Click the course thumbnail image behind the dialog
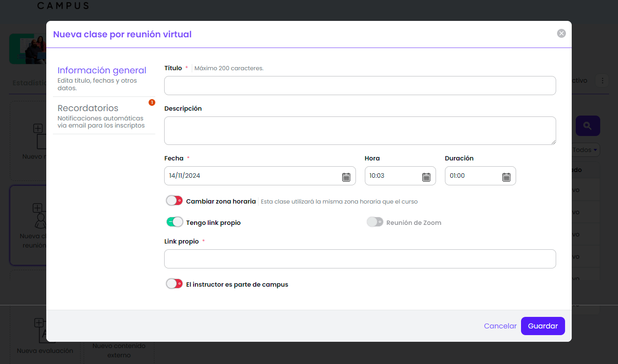This screenshot has width=618, height=364. pyautogui.click(x=28, y=49)
